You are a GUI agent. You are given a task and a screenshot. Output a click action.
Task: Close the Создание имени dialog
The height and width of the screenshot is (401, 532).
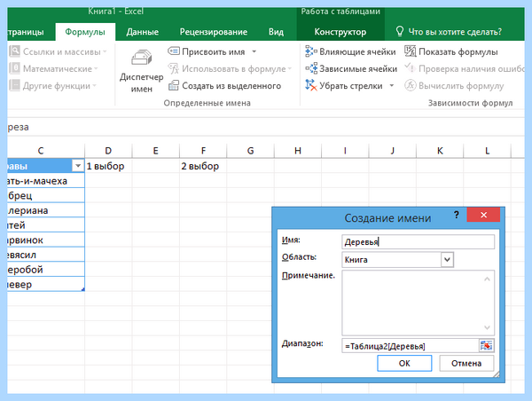(x=483, y=215)
